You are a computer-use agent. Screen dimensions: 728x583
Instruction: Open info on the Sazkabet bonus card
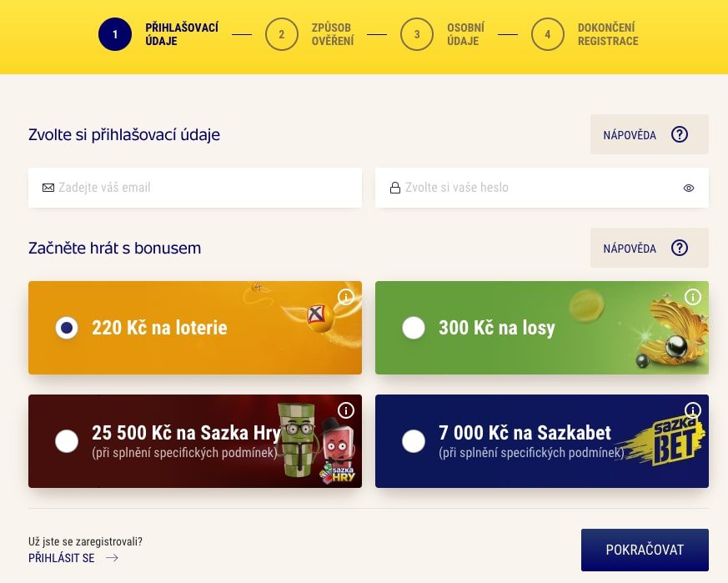[x=695, y=410]
